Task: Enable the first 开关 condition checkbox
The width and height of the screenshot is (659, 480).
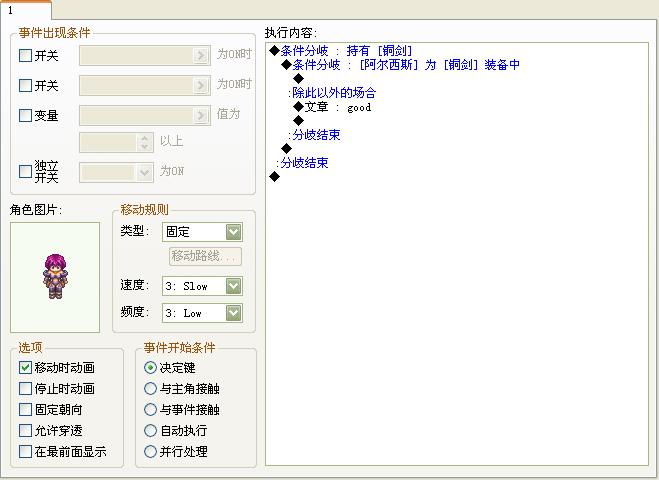Action: pyautogui.click(x=25, y=55)
